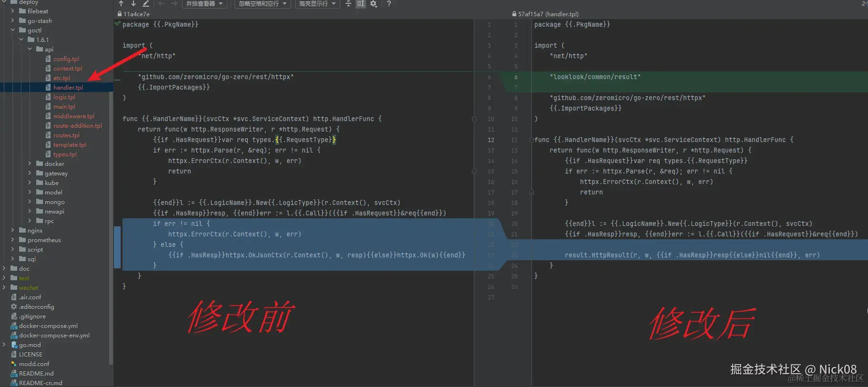Expand the script folder
This screenshot has height=387, width=868.
(x=13, y=249)
